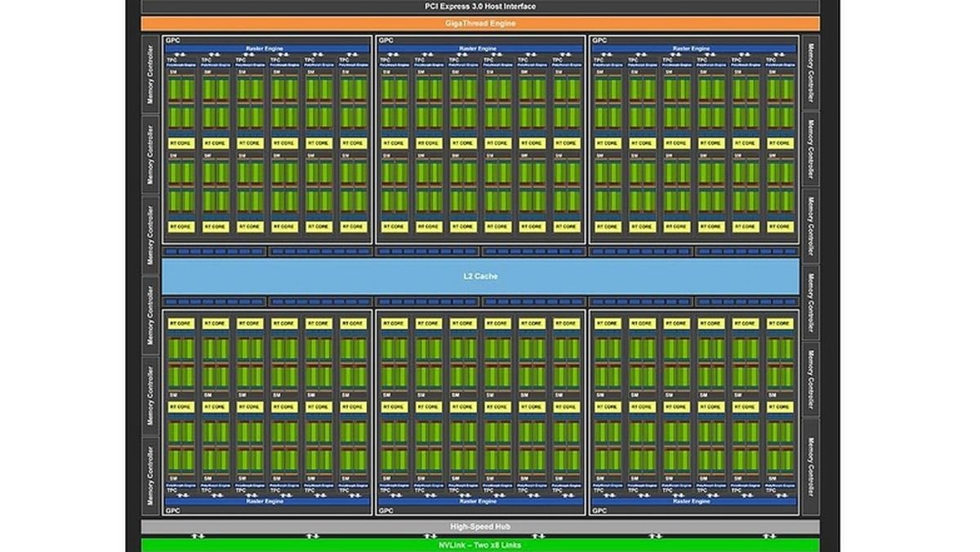Click leftmost upper RT CORE in top-left GPC
The width and height of the screenshot is (980, 552).
point(180,143)
